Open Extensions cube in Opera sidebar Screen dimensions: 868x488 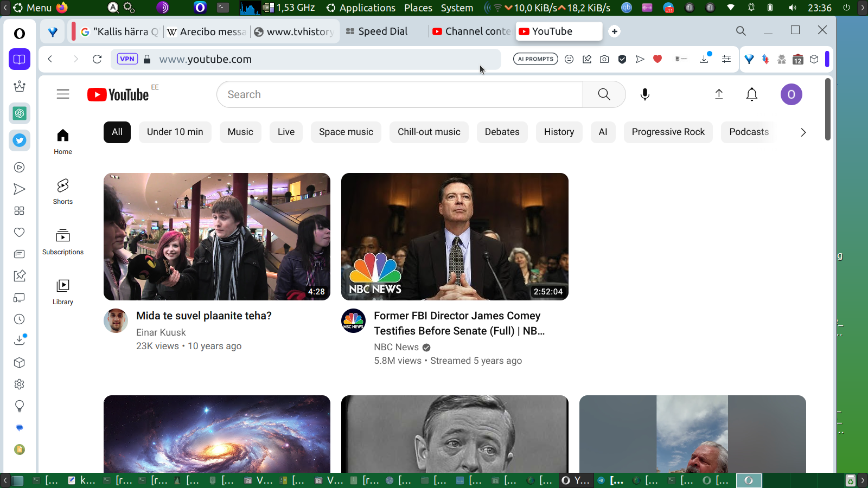point(20,363)
